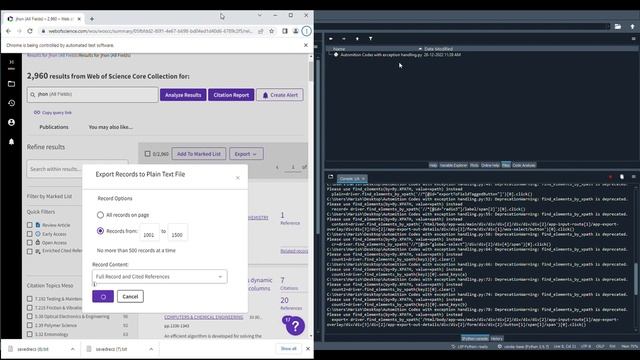Open the Citation Report

[x=231, y=95]
